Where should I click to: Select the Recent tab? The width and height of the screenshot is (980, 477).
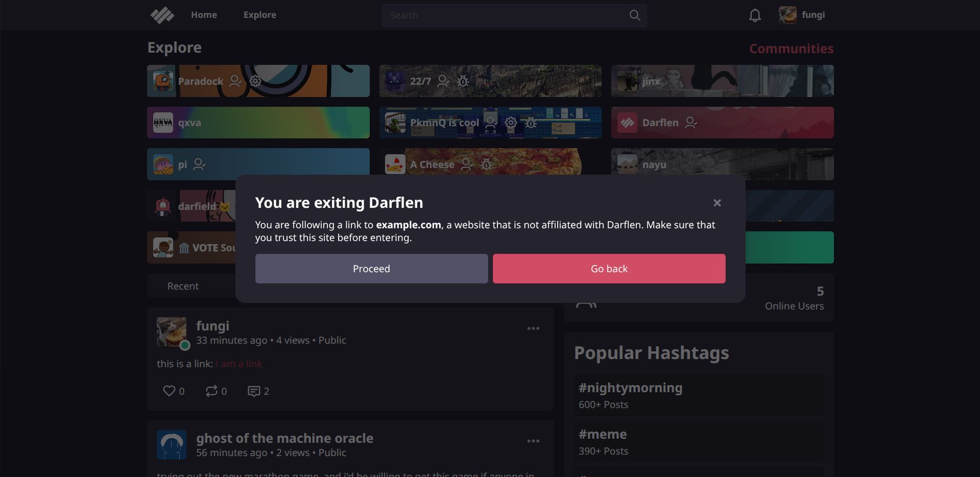point(183,286)
